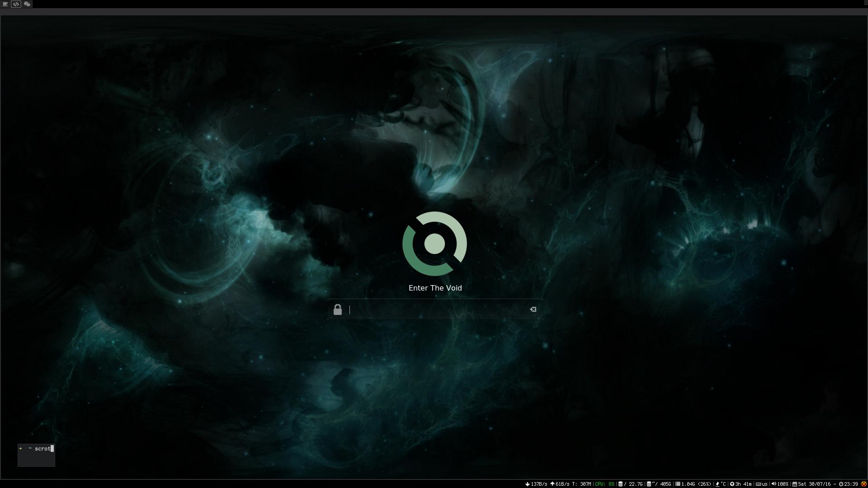Screen dimensions: 868x488
Task: Switch to the coffee cup workspace
Action: [5, 4]
